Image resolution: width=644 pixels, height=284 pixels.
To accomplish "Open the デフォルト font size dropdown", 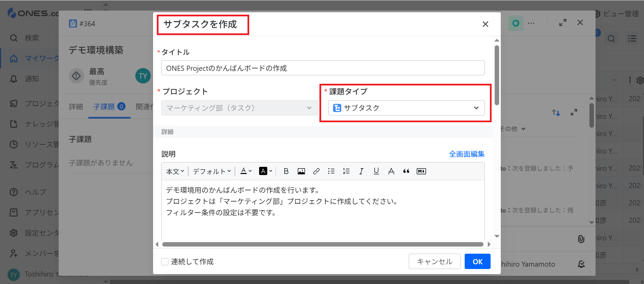I will [x=212, y=171].
